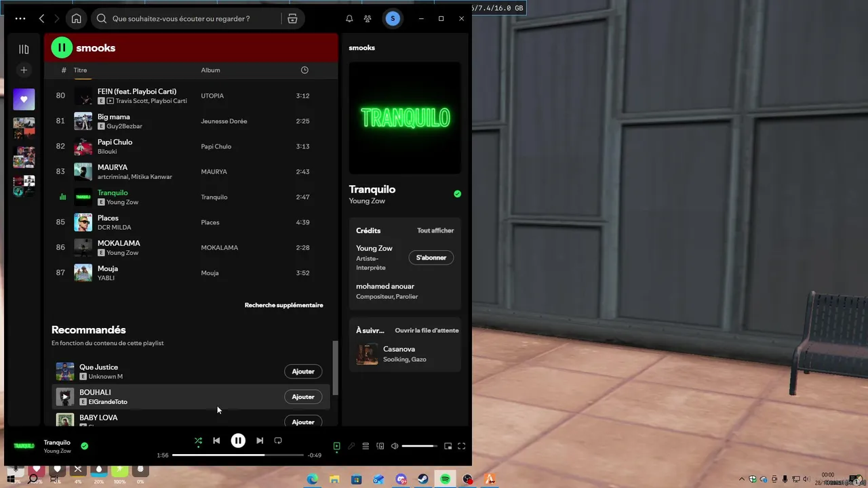This screenshot has height=488, width=868.
Task: Open Young Zow artist link under panel title
Action: point(367,201)
